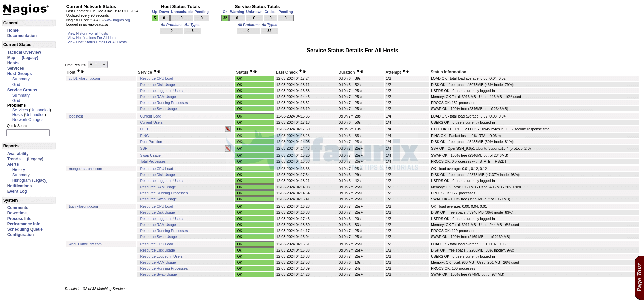The height and width of the screenshot is (300, 644).
Task: Open Alerts Histogram (Legacy)
Action: tap(30, 180)
